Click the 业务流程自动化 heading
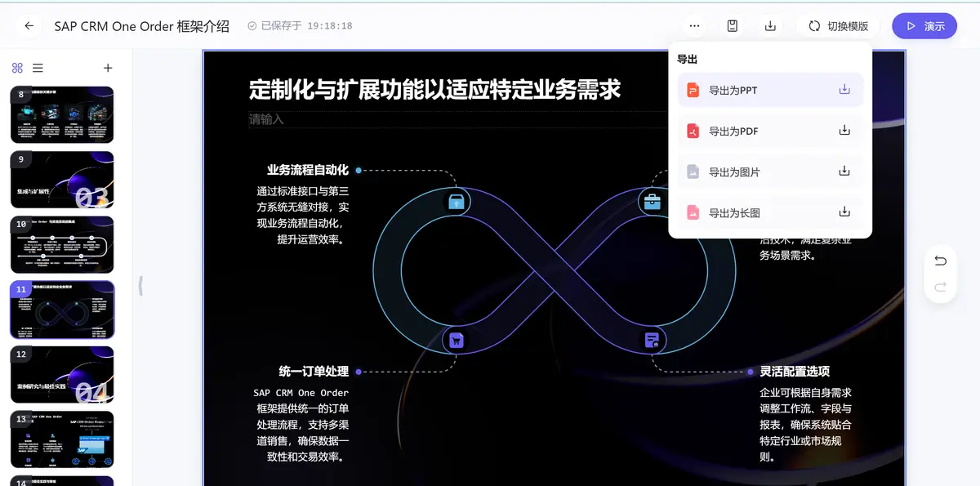The width and height of the screenshot is (980, 486). pyautogui.click(x=308, y=170)
